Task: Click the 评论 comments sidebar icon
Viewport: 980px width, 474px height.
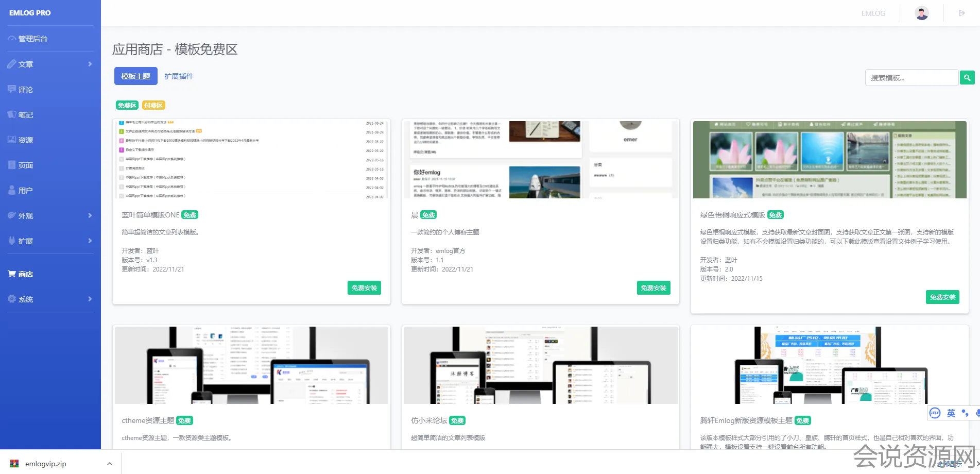Action: coord(12,90)
